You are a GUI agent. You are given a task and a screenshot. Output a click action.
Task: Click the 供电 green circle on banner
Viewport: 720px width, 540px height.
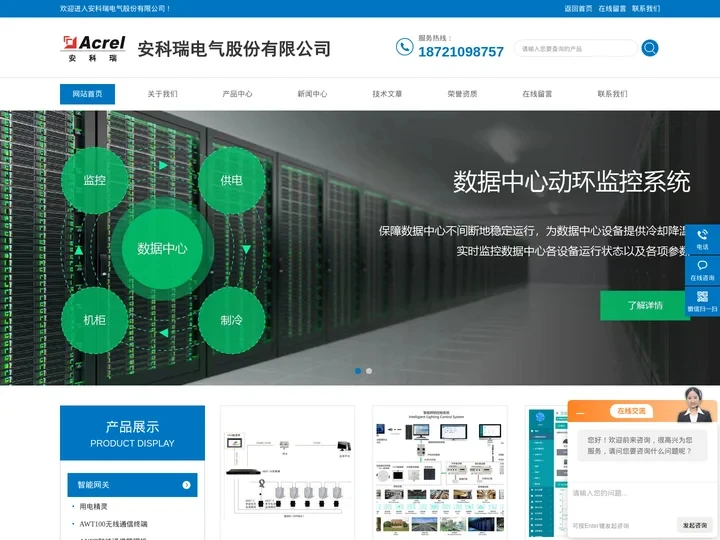[x=231, y=180]
